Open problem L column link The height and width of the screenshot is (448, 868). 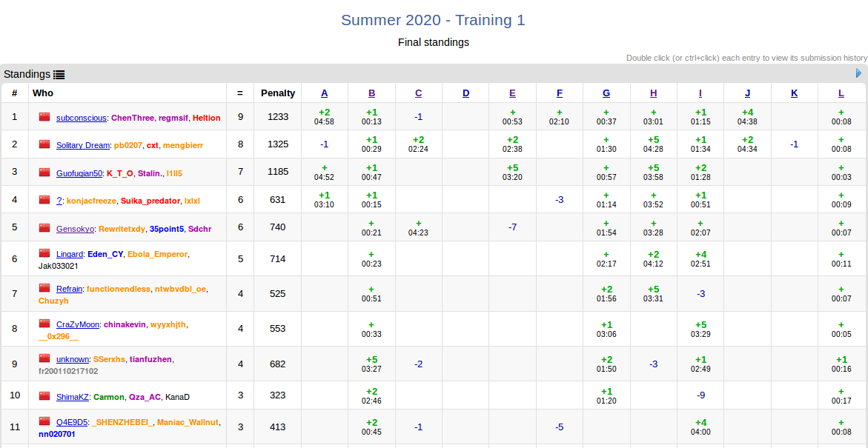click(x=841, y=93)
